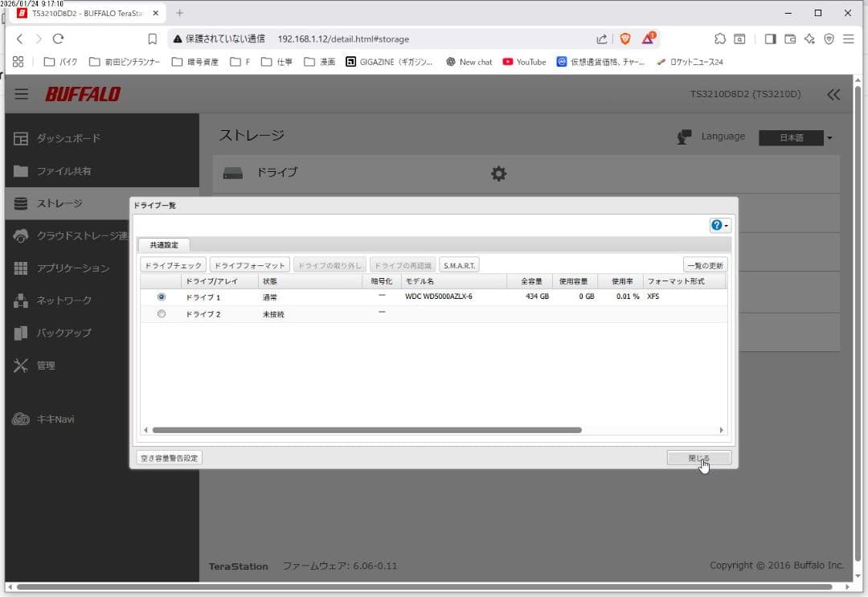Viewport: 868px width, 597px height.
Task: Click the WDC WD5000AZLX model name cell
Action: [439, 296]
